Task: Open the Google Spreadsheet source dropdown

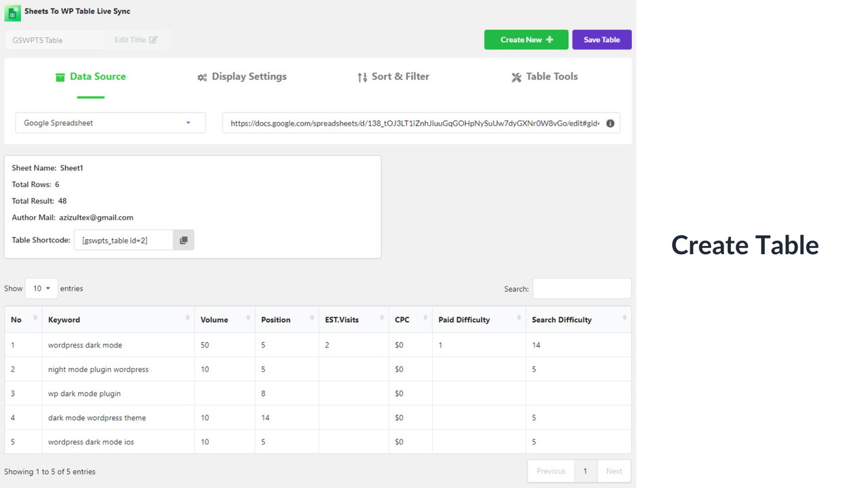Action: [x=111, y=123]
